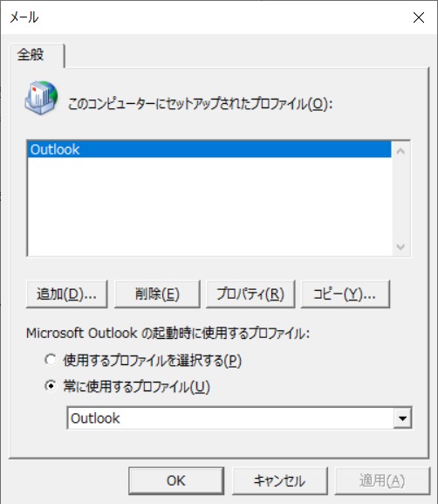Click the profile list vertical scrollbar track
Viewport: 438px width, 504px height.
click(x=400, y=198)
